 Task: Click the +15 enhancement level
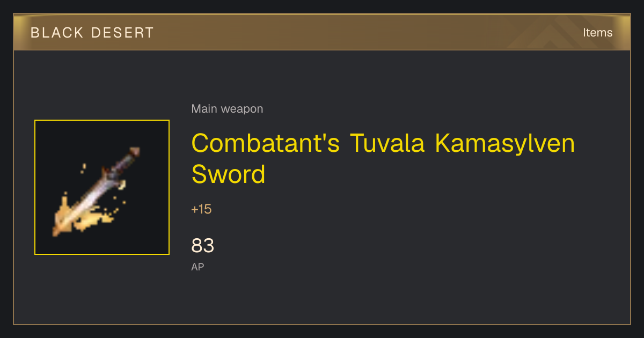coord(201,209)
